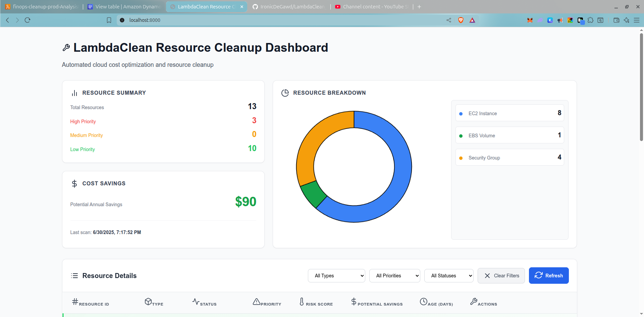Viewport: 644px width, 317px height.
Task: Open the Leo AI sparkle icon
Action: tap(627, 20)
